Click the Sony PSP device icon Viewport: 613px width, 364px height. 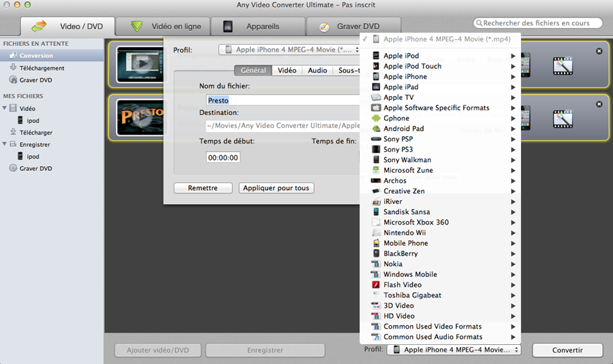pyautogui.click(x=376, y=139)
